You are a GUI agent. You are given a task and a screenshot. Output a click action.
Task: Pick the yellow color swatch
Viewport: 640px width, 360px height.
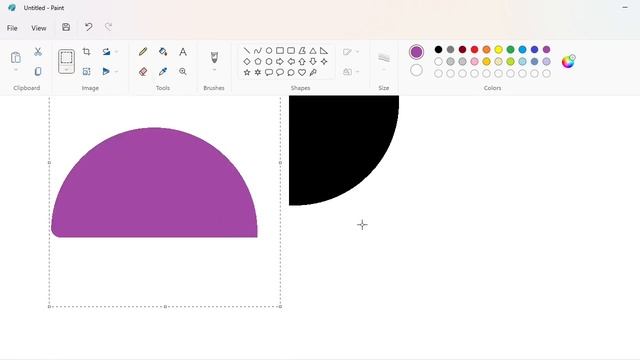(498, 49)
